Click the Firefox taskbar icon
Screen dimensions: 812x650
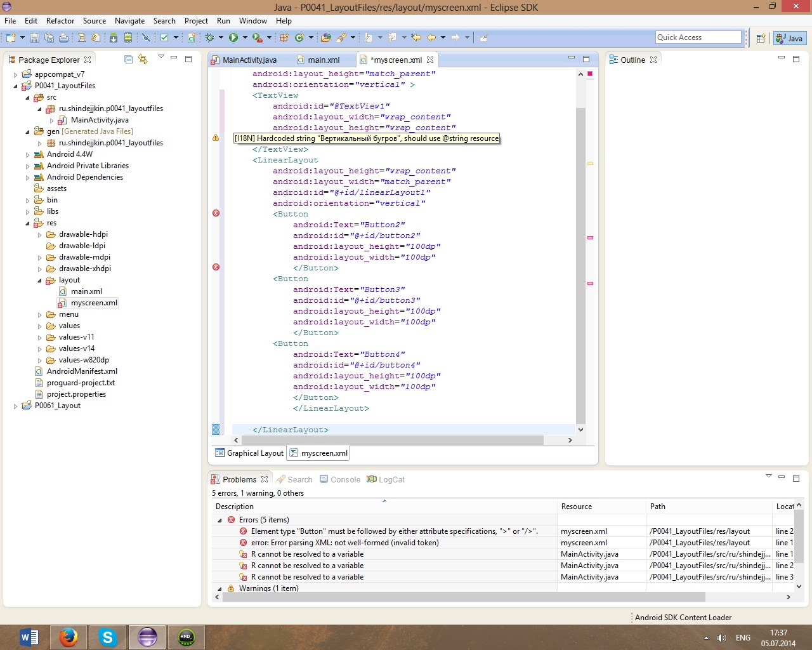[69, 637]
